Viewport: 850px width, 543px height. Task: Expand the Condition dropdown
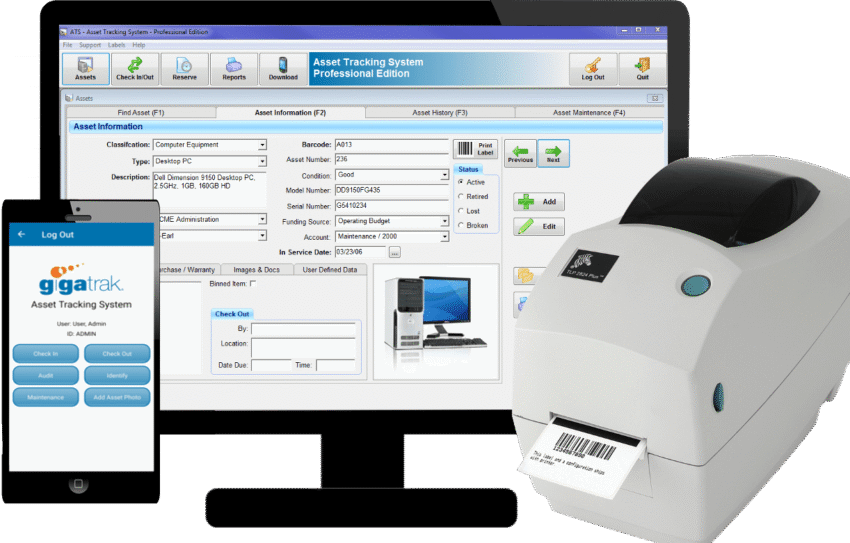(445, 175)
